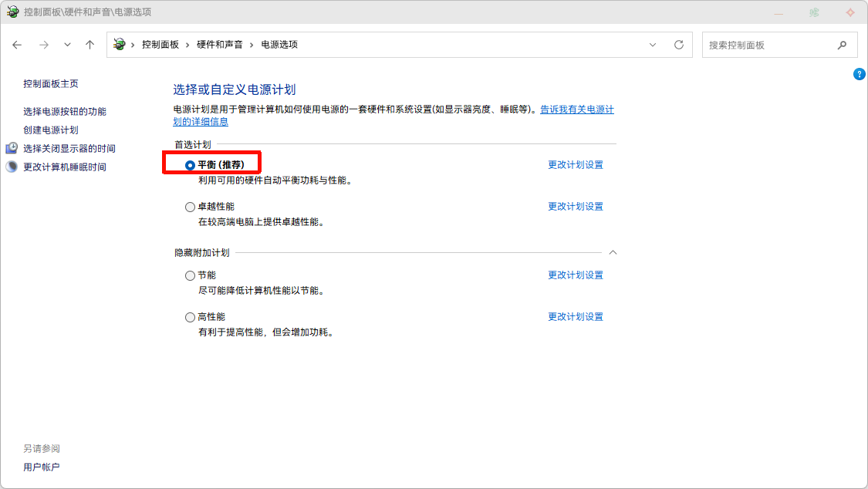Click the window title bar app icon

[13, 12]
